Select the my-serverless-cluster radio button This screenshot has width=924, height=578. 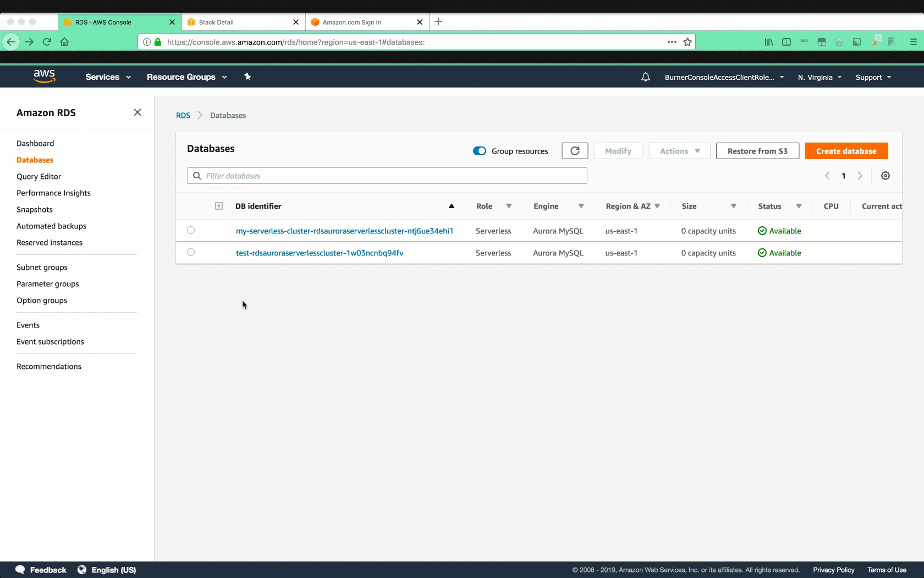point(191,230)
